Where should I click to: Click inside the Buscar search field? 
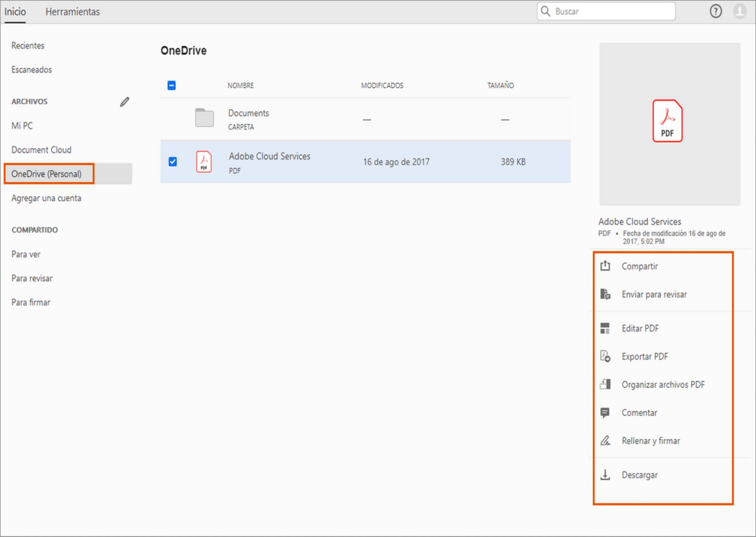click(606, 11)
